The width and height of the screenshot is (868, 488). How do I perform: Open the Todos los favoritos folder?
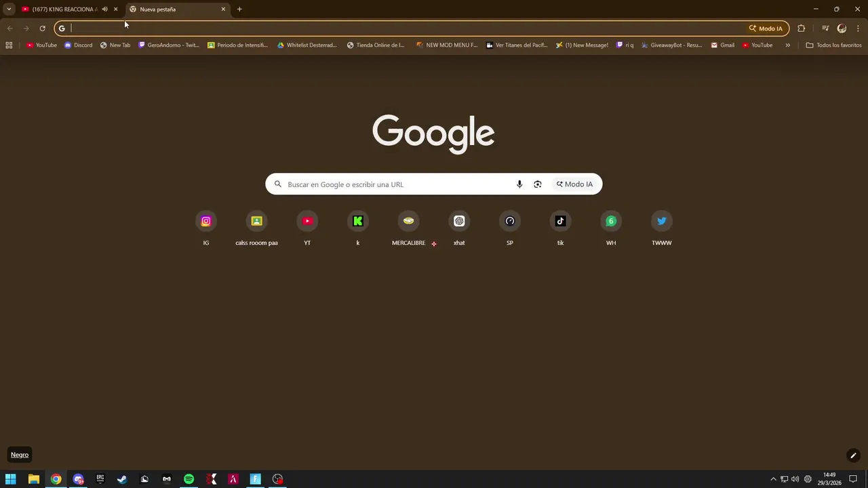pos(833,45)
